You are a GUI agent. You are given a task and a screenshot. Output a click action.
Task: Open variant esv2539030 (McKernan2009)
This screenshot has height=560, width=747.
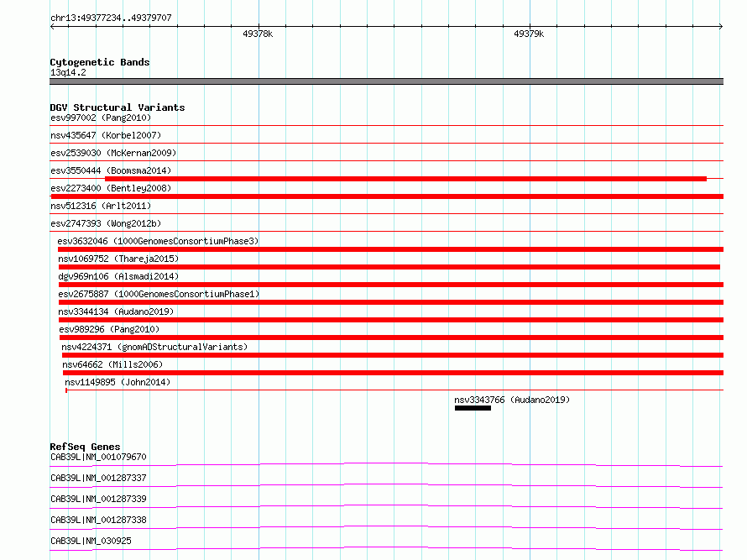coord(113,153)
